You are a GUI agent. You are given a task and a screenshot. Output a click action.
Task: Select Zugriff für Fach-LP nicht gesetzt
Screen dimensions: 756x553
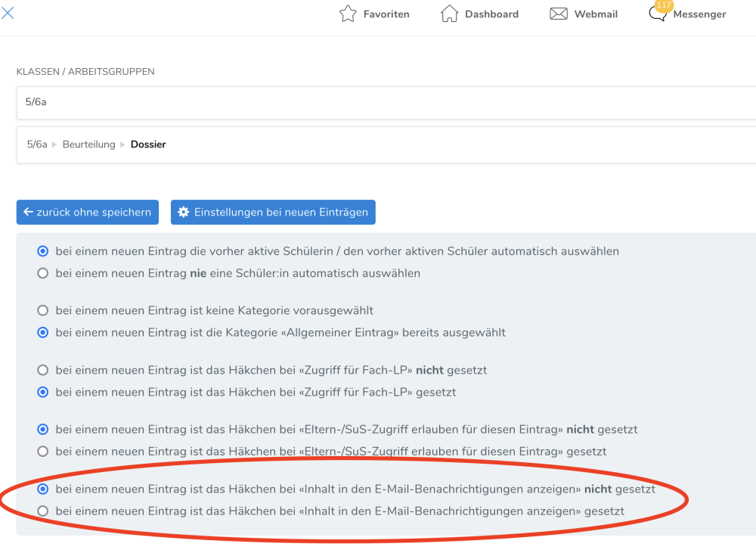[43, 370]
